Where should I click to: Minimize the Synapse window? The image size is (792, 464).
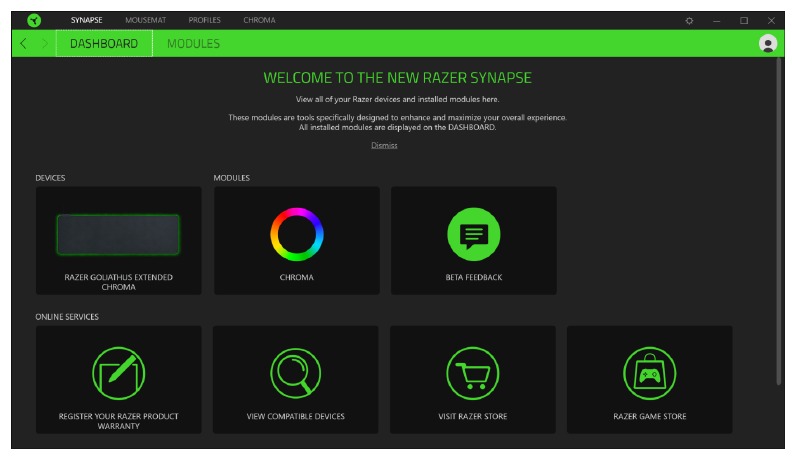point(716,21)
